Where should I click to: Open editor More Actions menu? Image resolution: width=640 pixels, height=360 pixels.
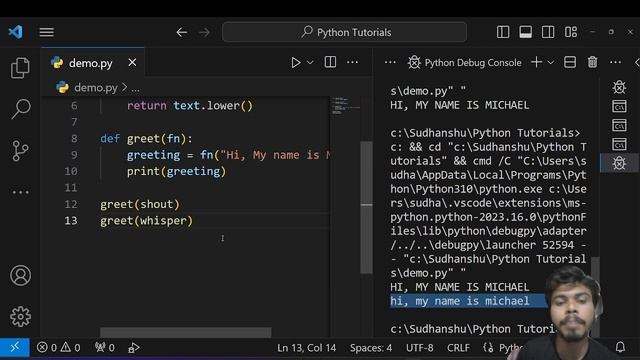[x=352, y=62]
